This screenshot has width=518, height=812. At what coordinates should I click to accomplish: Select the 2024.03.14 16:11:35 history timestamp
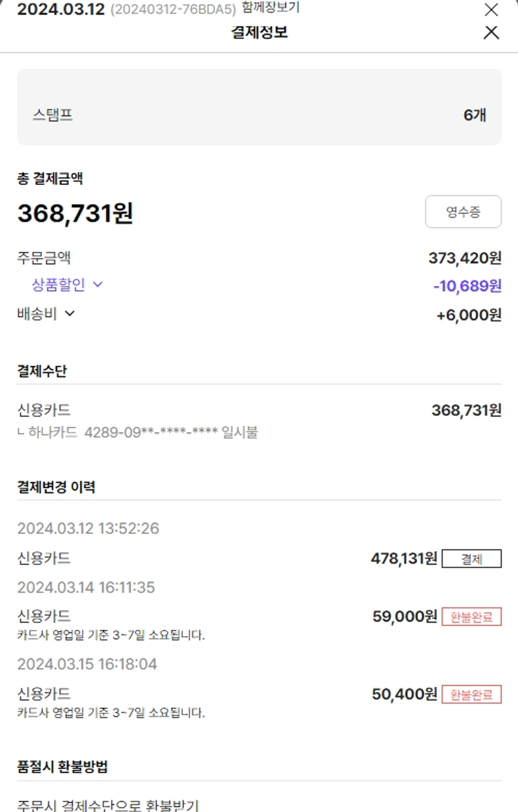pos(86,588)
